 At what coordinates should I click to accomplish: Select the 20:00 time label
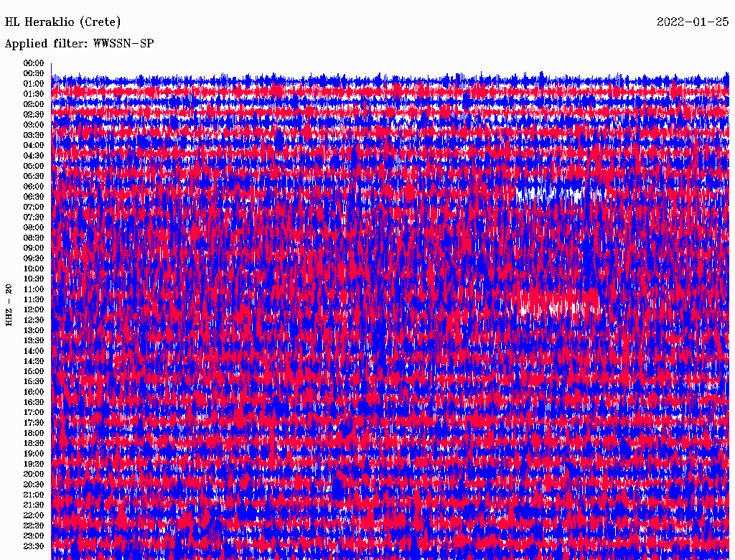[34, 474]
